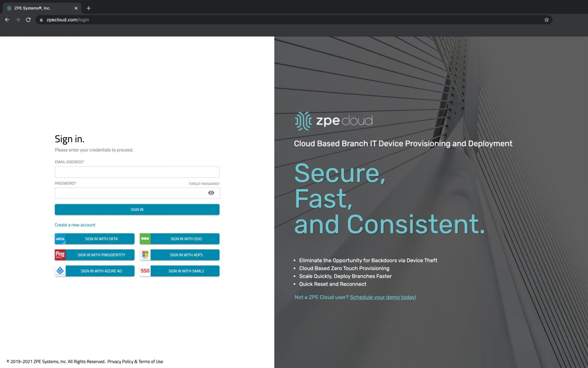Viewport: 588px width, 368px height.
Task: Bookmark this page with star icon
Action: 546,20
